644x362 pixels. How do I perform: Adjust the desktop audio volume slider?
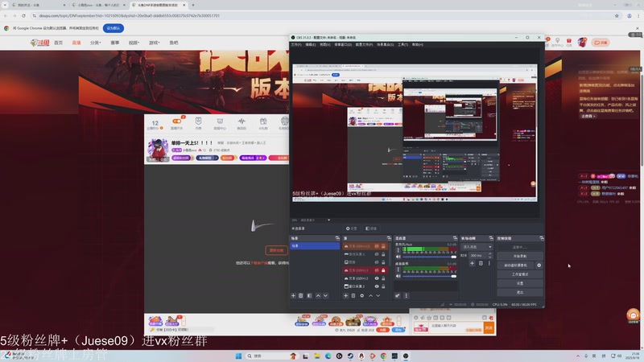coord(429,276)
